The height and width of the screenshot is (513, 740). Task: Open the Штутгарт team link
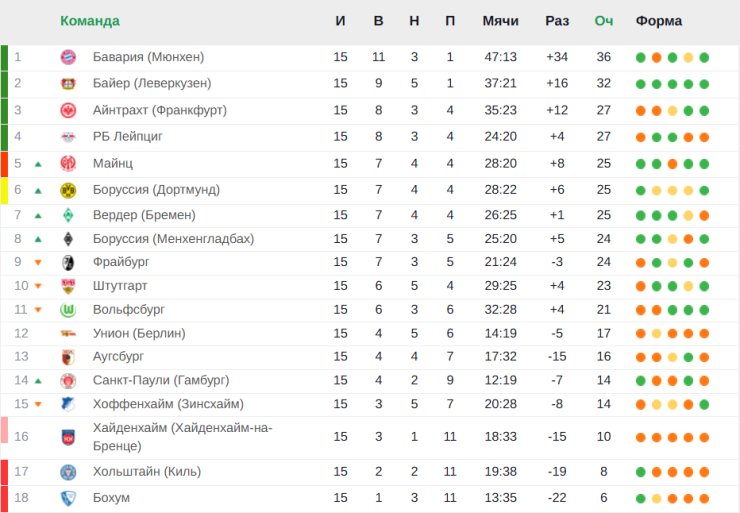click(x=120, y=286)
